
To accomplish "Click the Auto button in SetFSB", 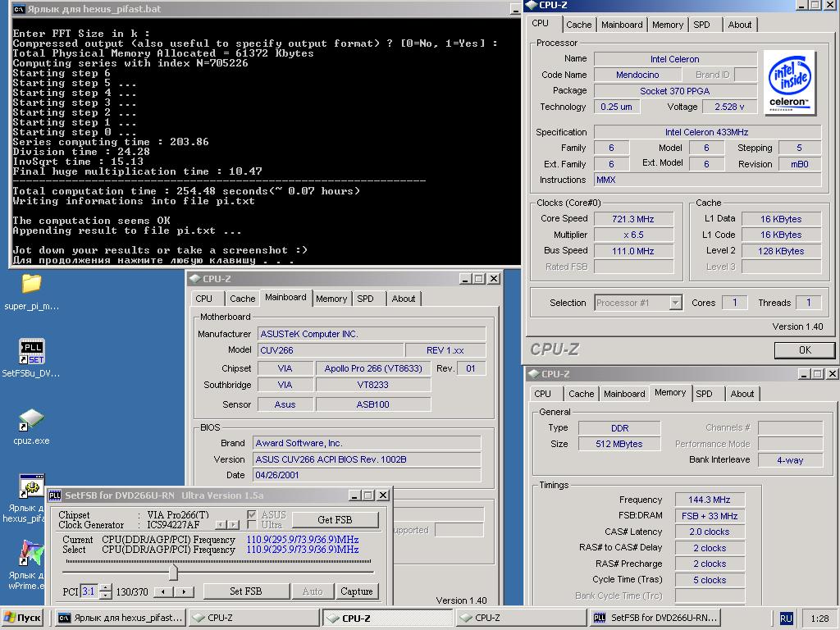I will tap(313, 591).
